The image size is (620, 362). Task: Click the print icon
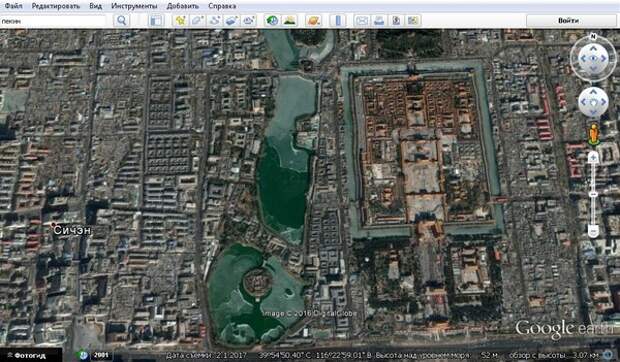coord(379,21)
